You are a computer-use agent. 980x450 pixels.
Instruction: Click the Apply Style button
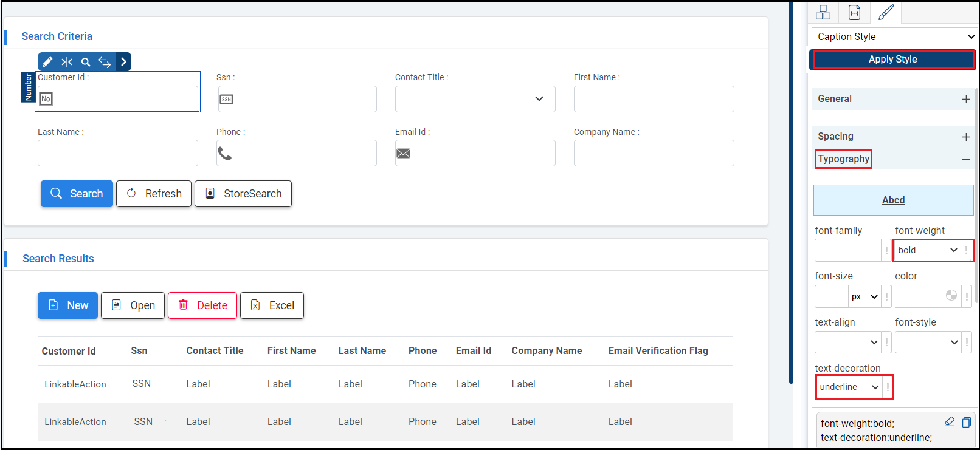click(892, 60)
